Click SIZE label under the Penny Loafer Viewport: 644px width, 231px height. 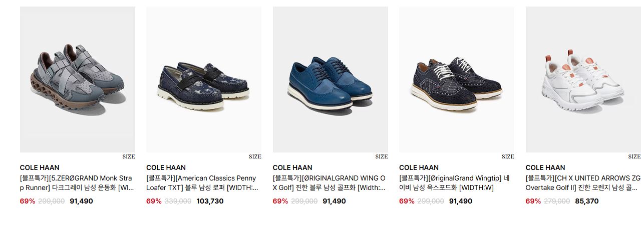[x=255, y=156]
